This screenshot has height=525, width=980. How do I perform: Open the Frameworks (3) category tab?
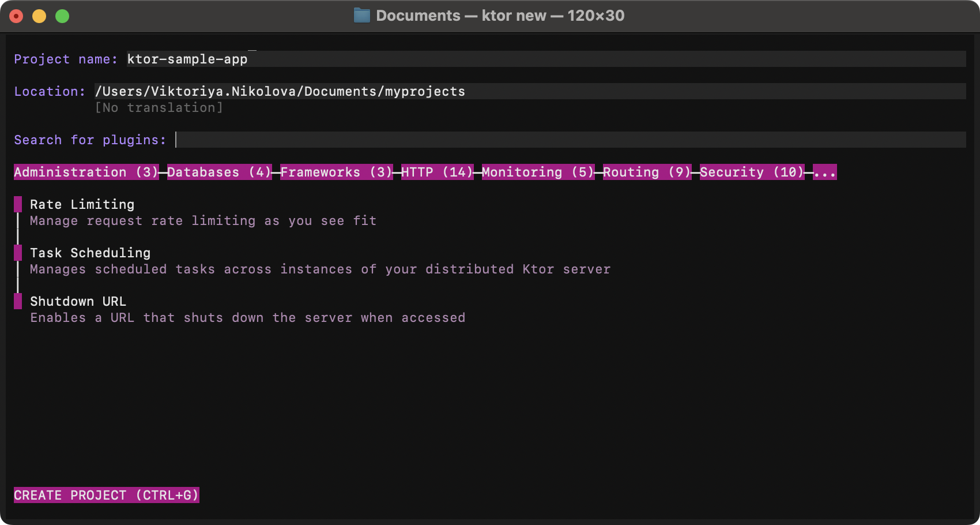[x=336, y=172]
